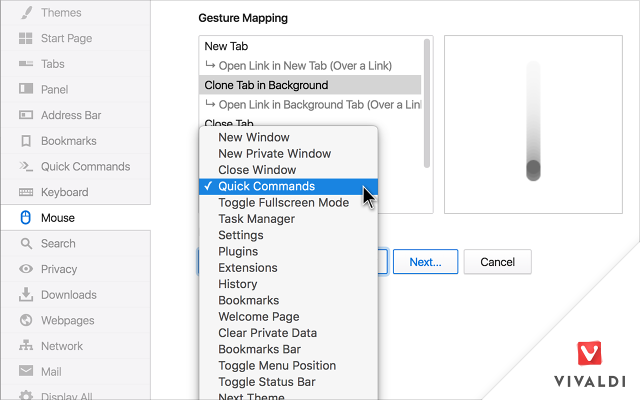Select Toggle Fullscreen Mode from the dropdown

pyautogui.click(x=283, y=203)
